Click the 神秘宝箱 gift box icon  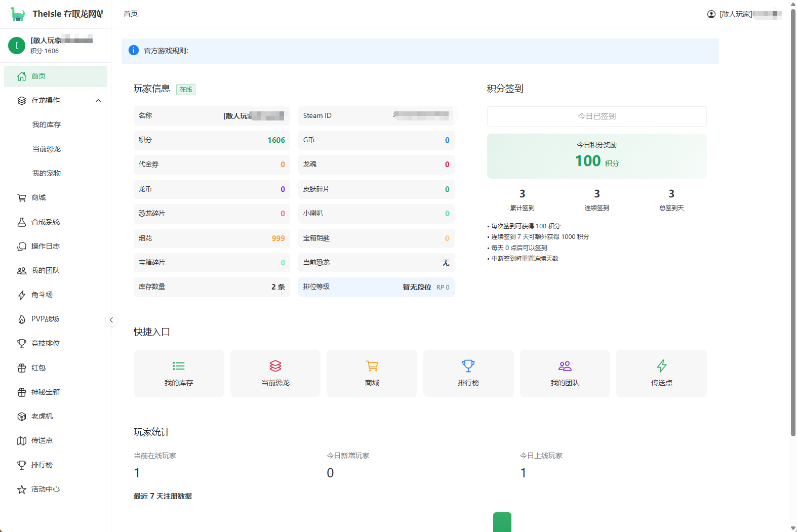[22, 392]
